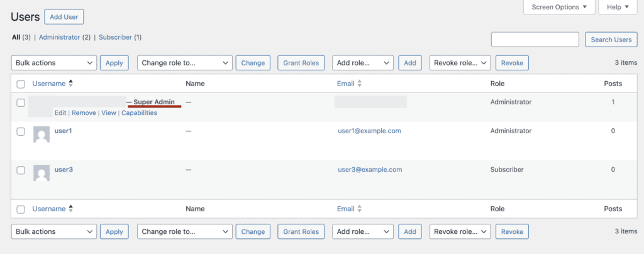Tick the select-all checkbox in bottom header
This screenshot has height=254, width=644.
(x=21, y=209)
